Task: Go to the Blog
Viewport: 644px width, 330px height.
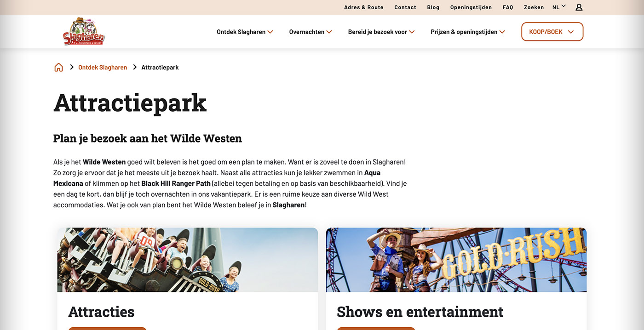Action: click(433, 7)
